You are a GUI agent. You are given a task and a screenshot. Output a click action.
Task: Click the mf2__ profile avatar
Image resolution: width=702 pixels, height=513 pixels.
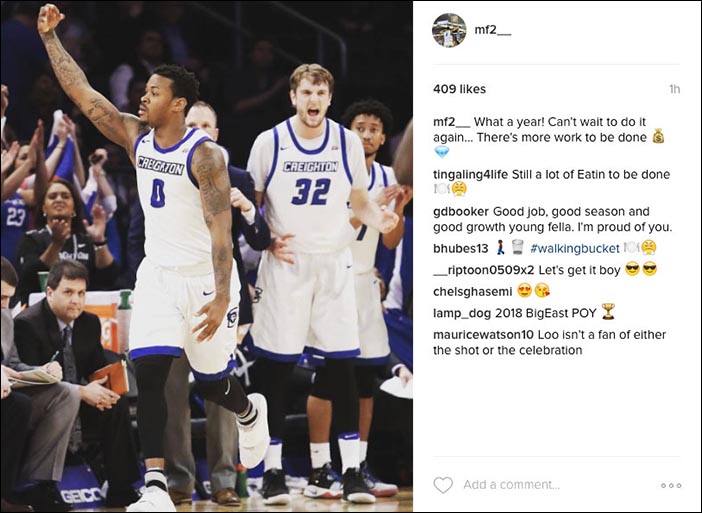click(x=449, y=30)
